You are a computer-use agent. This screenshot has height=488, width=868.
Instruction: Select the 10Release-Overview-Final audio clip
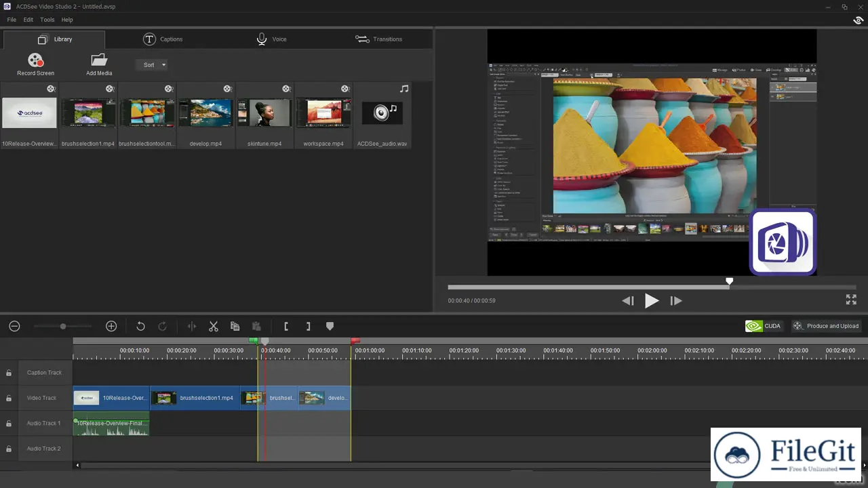(x=111, y=424)
